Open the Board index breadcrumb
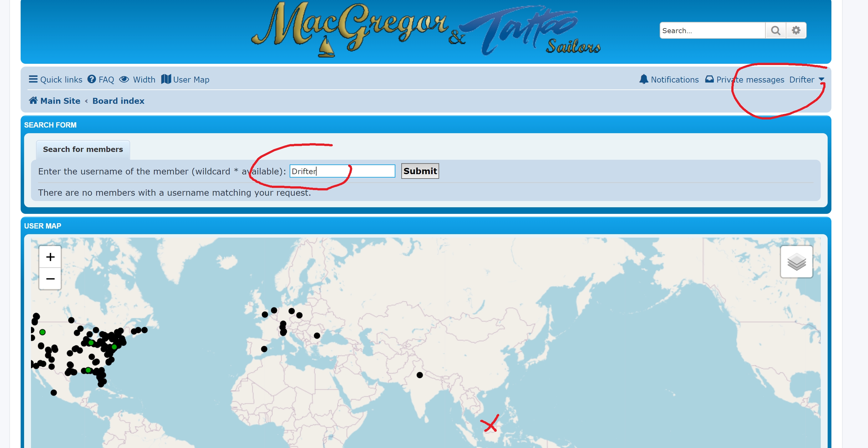Screen dimensions: 868x448 point(118,101)
